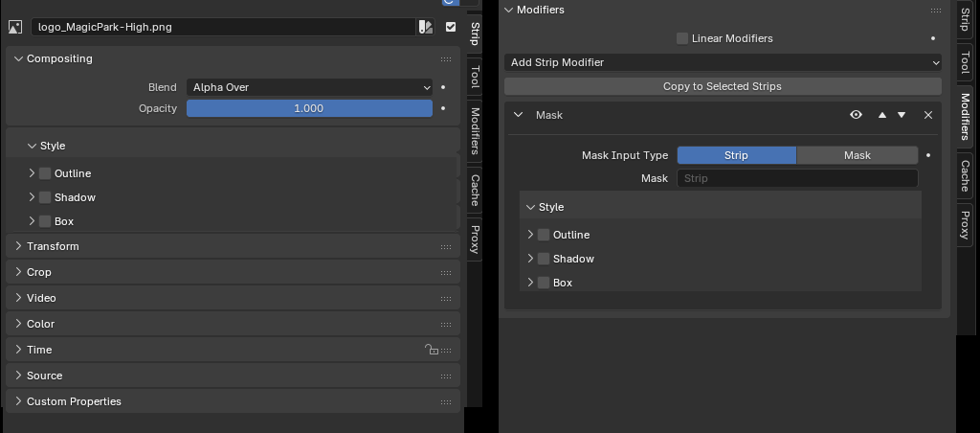Collapse the Style subpanel in Mask modifier
The image size is (980, 433).
point(530,207)
